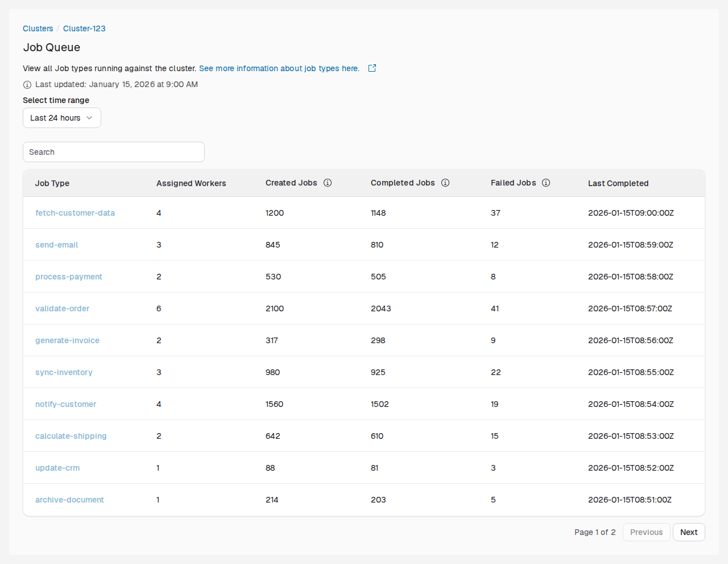Screen dimensions: 728x564
Task: Click into the Search field
Action: 114,152
